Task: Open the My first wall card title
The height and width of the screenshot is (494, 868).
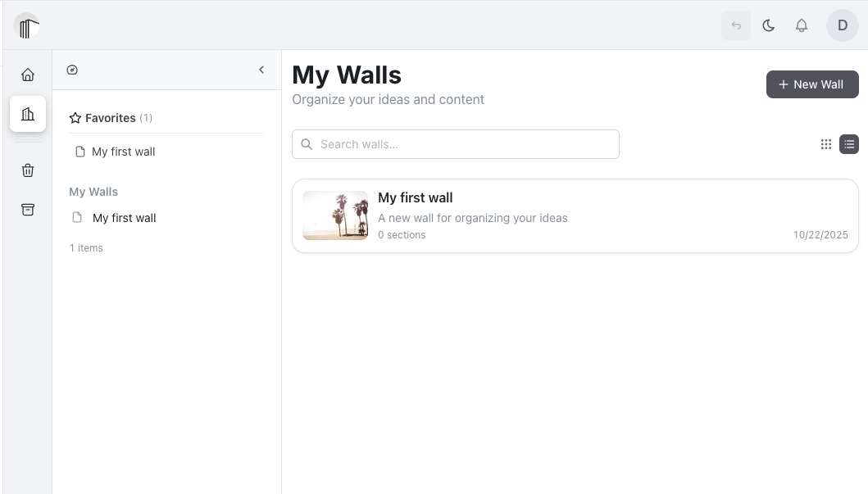Action: coord(416,197)
